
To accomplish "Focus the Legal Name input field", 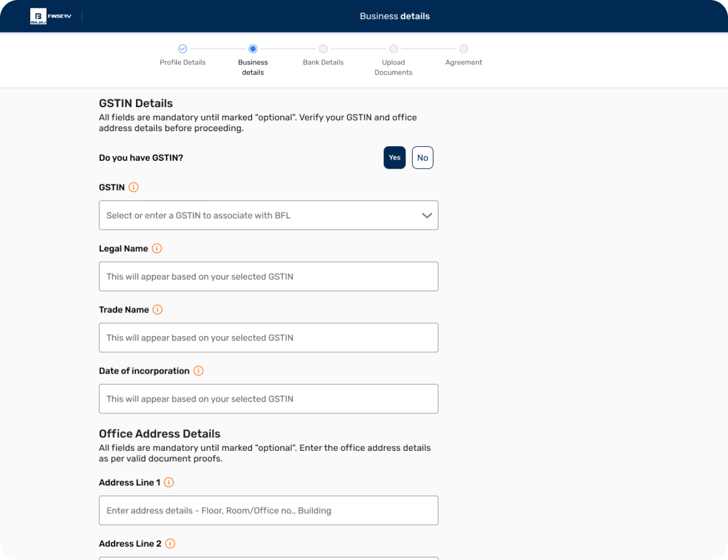I will pyautogui.click(x=268, y=277).
